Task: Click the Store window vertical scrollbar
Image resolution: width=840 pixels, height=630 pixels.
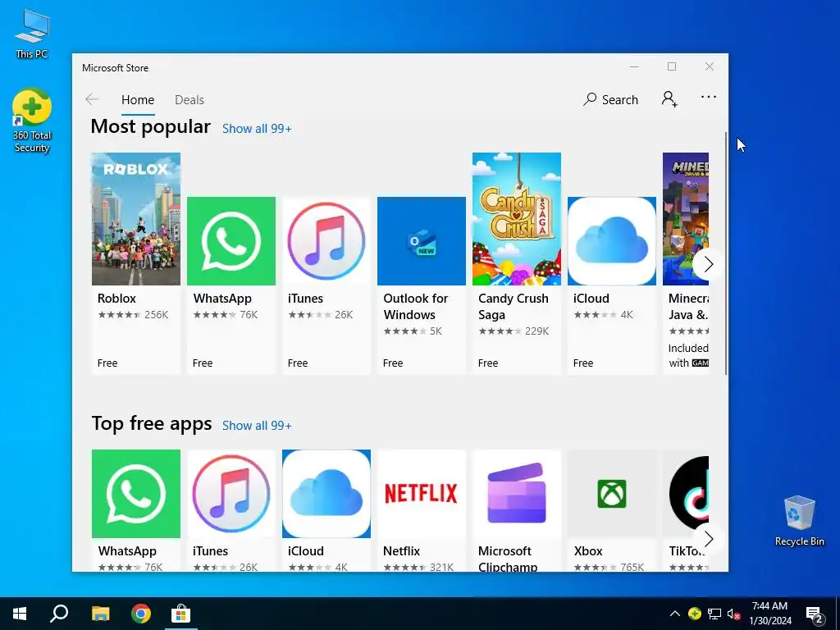Action: coord(726,253)
